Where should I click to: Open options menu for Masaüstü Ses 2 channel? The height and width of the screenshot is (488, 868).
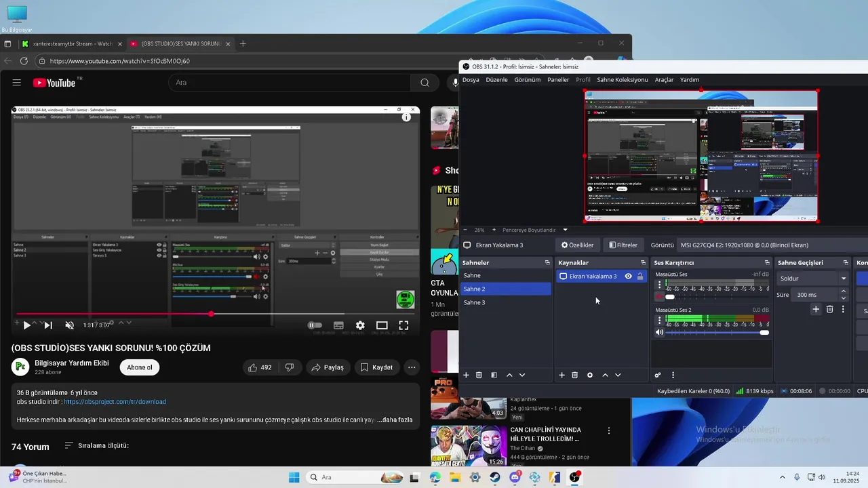(659, 321)
